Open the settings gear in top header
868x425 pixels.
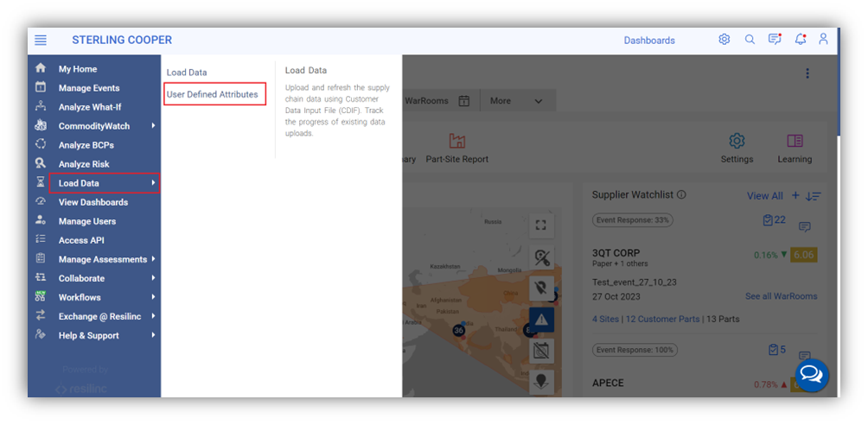(x=724, y=39)
